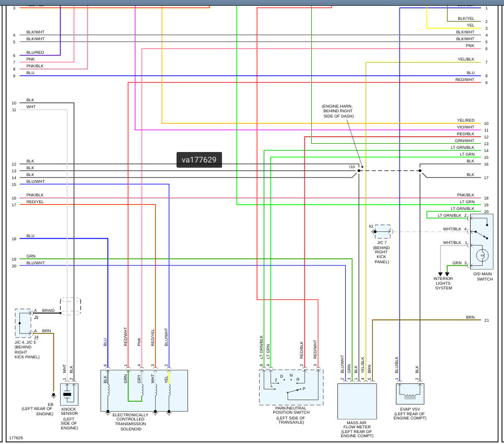Click the PARK/NEUTRAL POSITION SWITCH label
Screen dimensions: 504x444
coord(291,410)
